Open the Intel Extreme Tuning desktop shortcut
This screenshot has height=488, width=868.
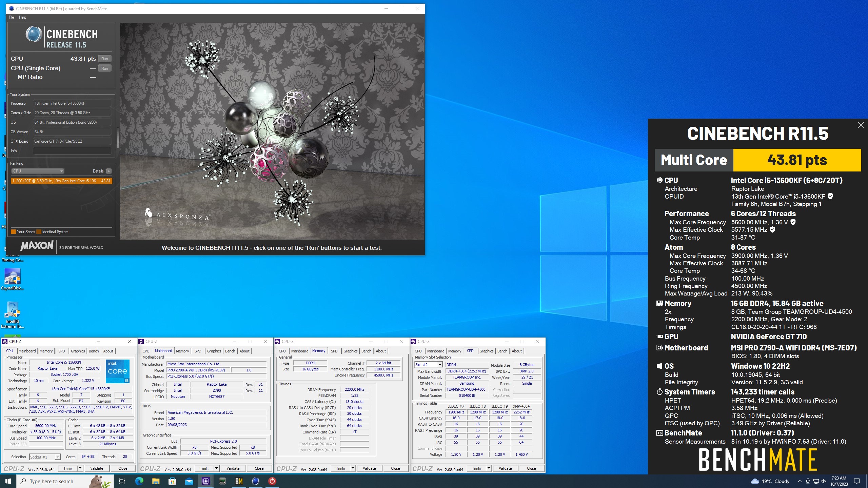(x=13, y=315)
